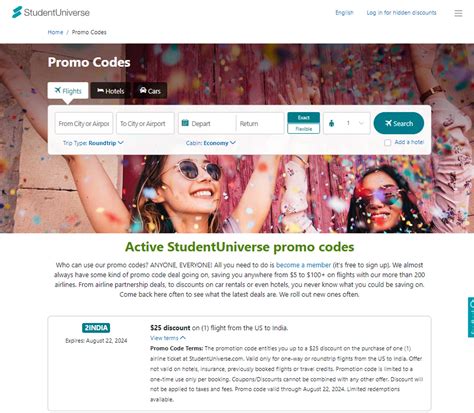Select the Exact dates option
The height and width of the screenshot is (413, 474).
click(x=304, y=118)
